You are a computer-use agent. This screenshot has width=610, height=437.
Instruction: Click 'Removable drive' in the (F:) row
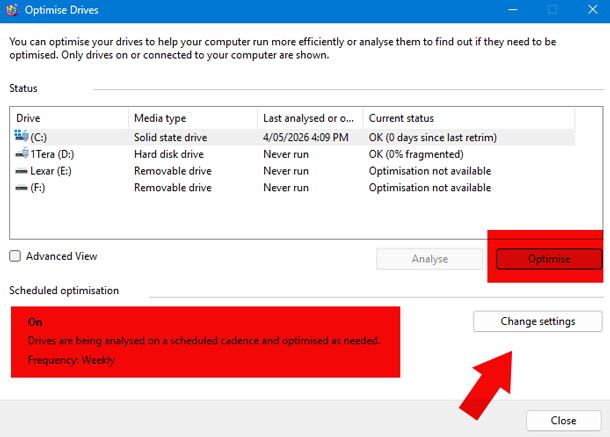point(173,188)
